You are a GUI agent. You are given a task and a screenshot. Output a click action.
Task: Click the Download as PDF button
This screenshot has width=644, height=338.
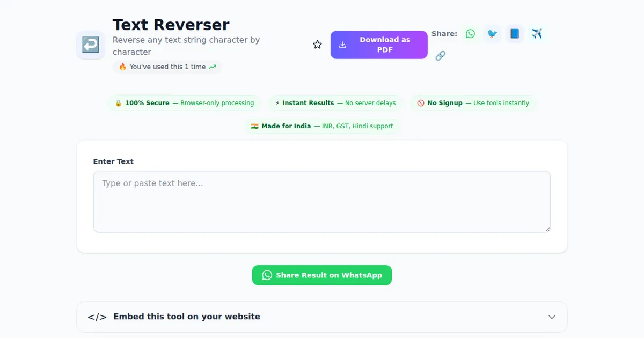pos(379,45)
